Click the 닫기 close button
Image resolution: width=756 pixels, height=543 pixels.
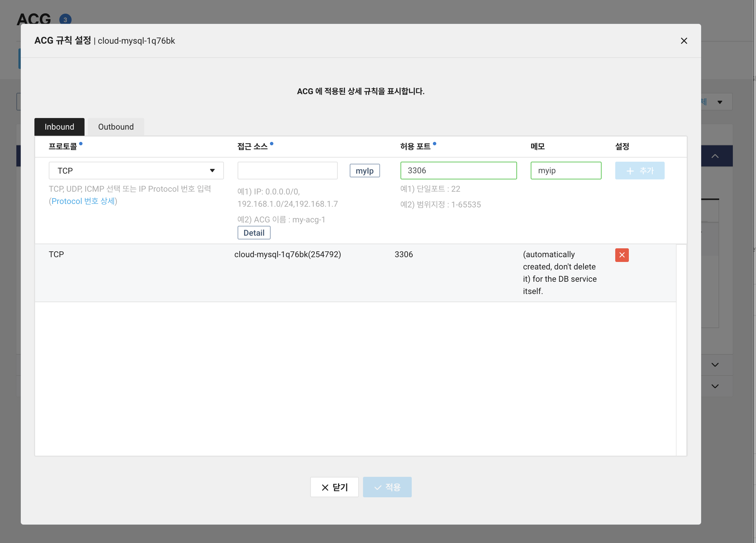(334, 487)
